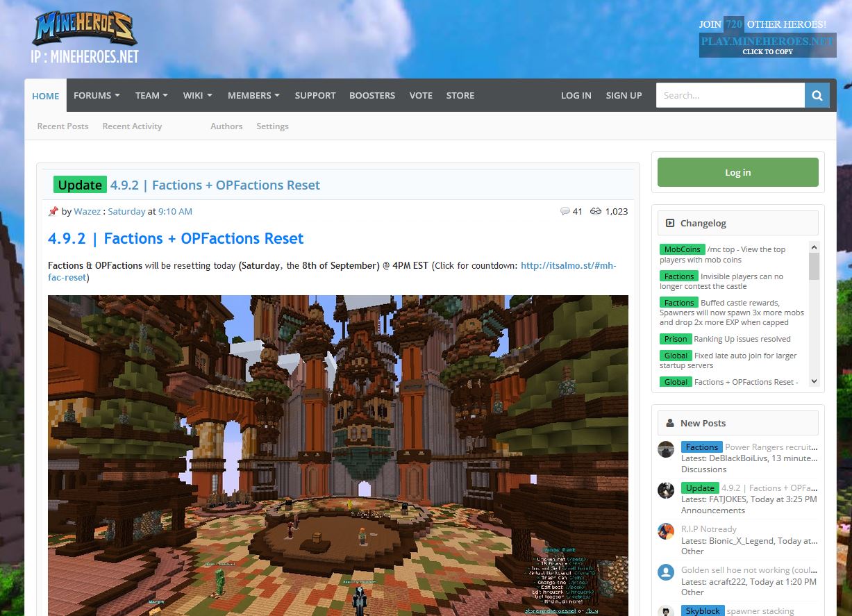
Task: Click inside the Search input field
Action: pos(729,95)
